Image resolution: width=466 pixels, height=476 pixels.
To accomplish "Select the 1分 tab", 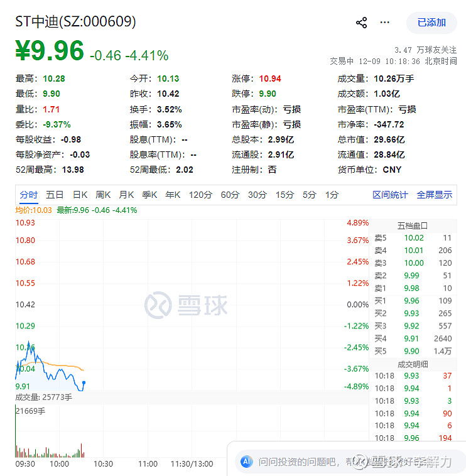I will [x=332, y=195].
